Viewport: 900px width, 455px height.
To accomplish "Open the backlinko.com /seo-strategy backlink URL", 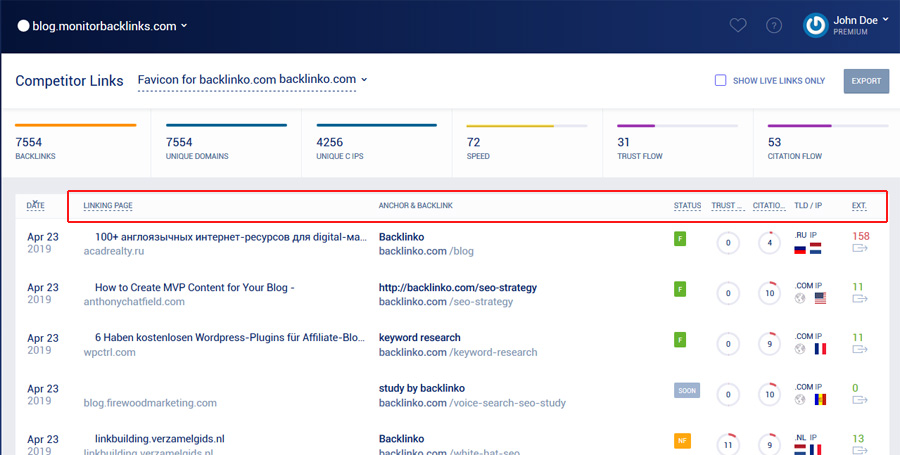I will pos(446,302).
